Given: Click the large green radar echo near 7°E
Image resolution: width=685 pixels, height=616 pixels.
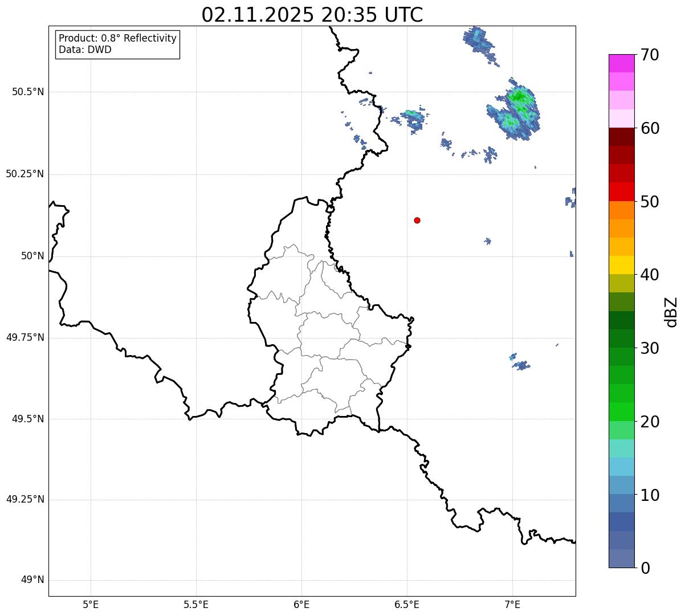Looking at the screenshot, I should [515, 109].
